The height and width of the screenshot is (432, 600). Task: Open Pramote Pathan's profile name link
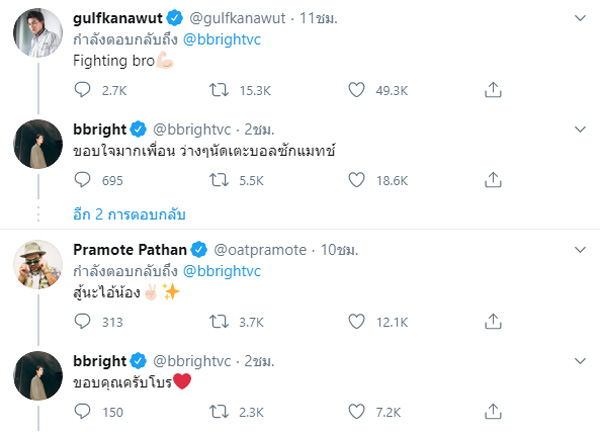point(130,249)
